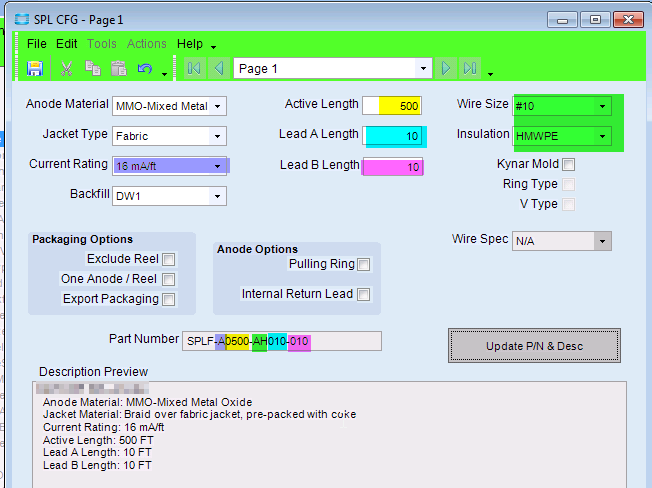The width and height of the screenshot is (652, 488).
Task: Open navigation toolbar overflow arrow
Action: tap(490, 74)
